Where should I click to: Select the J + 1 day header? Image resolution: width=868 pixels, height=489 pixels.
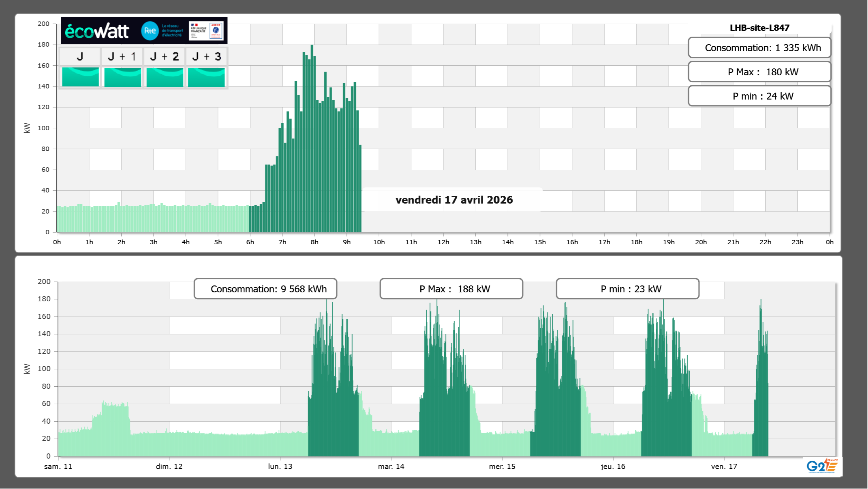(x=122, y=56)
